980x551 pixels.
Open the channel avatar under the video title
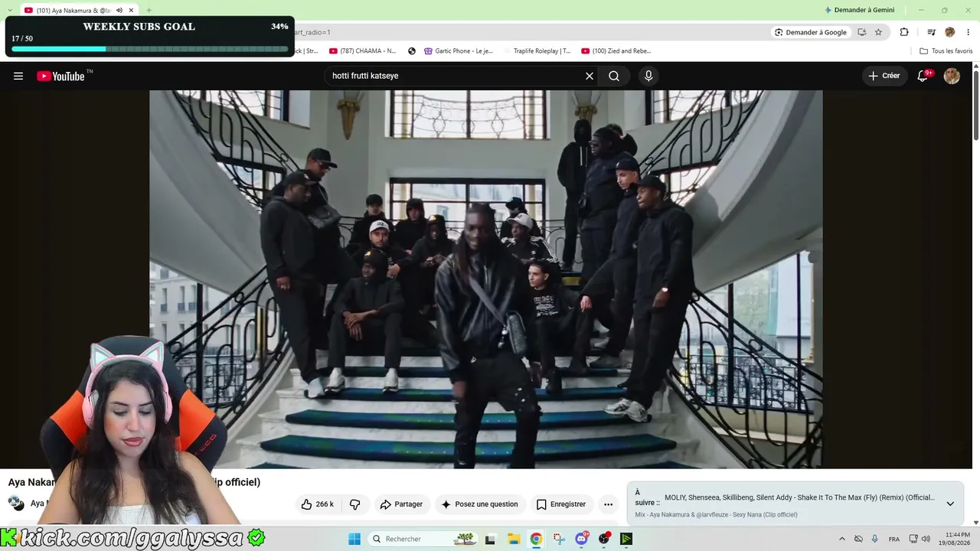(x=16, y=504)
